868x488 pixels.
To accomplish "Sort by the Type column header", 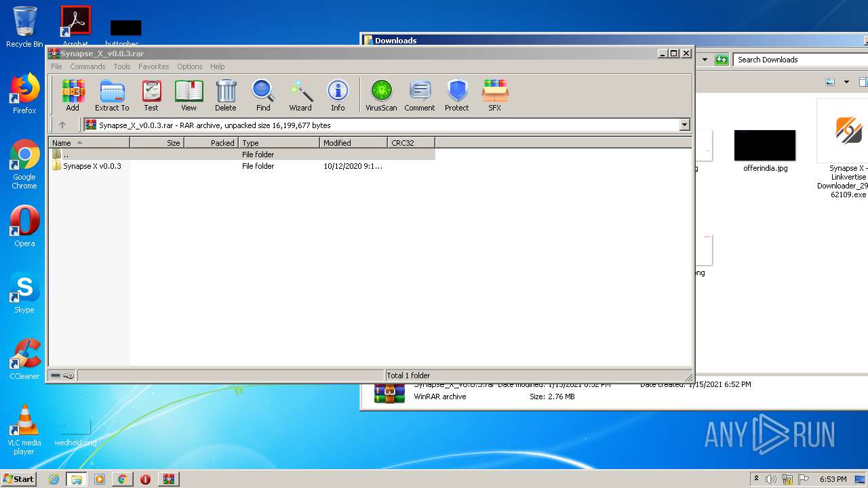I will [279, 143].
